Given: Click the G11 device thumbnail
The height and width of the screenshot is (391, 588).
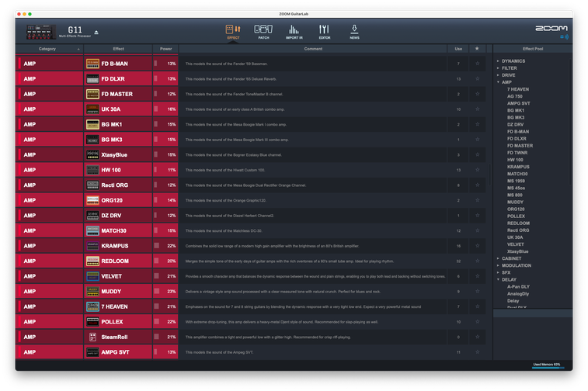Looking at the screenshot, I should [41, 33].
